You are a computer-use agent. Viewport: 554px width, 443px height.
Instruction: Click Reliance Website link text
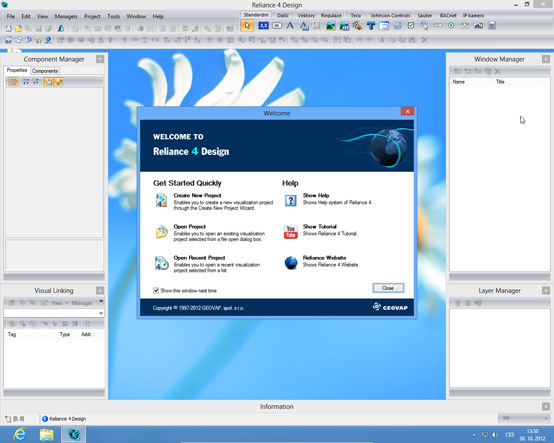[x=324, y=258]
